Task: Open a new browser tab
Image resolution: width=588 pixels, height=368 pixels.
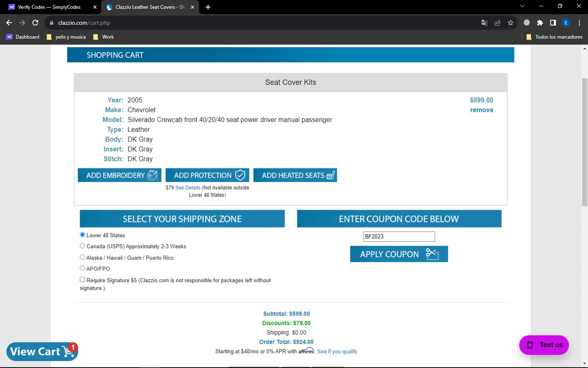Action: [208, 7]
